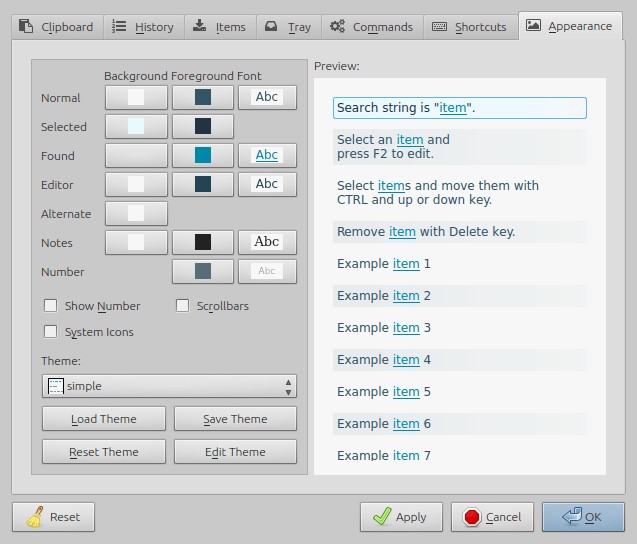Click the Items tab download icon
The height and width of the screenshot is (544, 637).
pyautogui.click(x=200, y=27)
